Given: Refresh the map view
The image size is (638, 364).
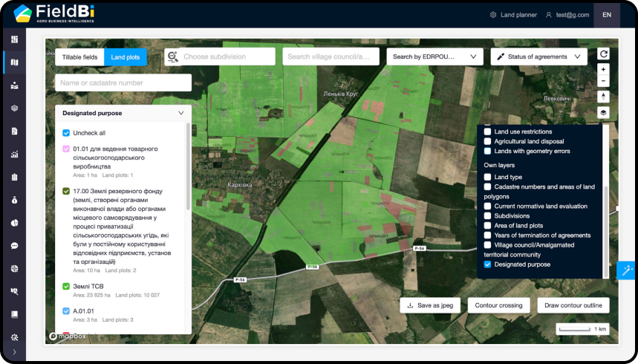Looking at the screenshot, I should click(x=603, y=53).
